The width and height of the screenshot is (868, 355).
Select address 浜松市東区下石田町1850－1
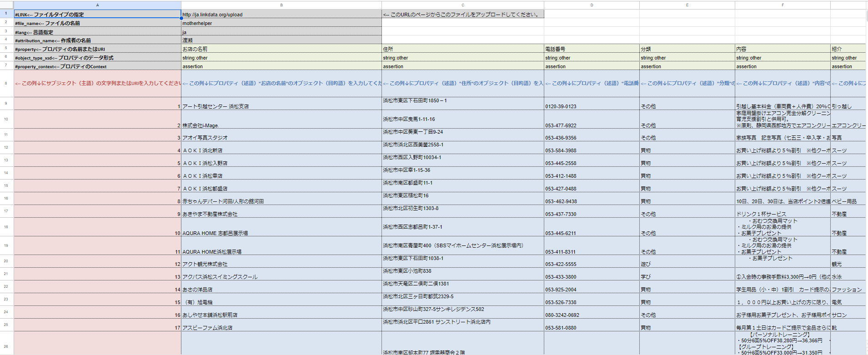463,103
